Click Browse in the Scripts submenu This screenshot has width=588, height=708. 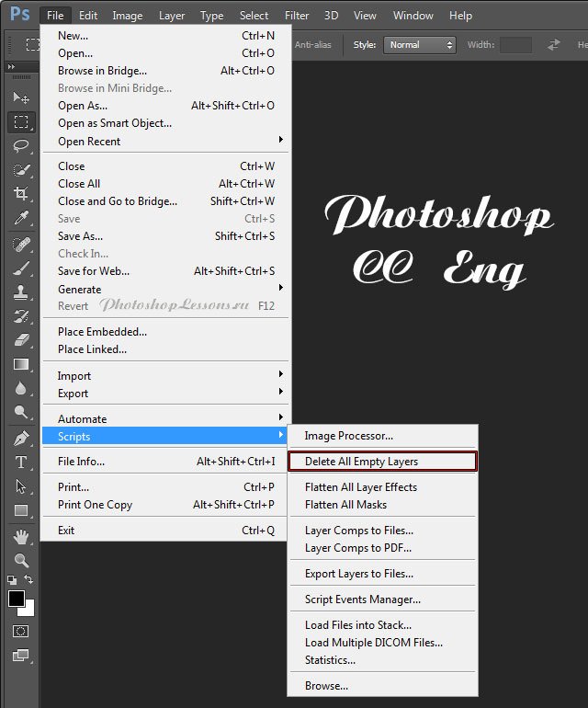(x=326, y=685)
